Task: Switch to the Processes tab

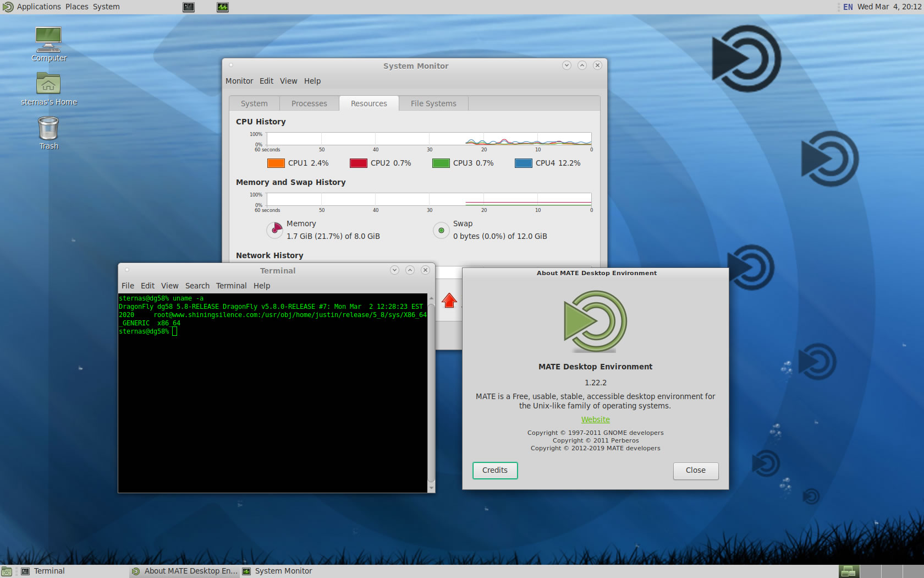Action: pos(309,103)
